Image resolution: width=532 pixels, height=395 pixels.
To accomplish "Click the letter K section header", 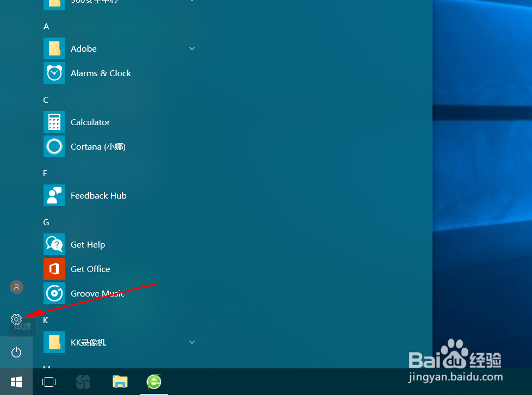I will (x=46, y=320).
